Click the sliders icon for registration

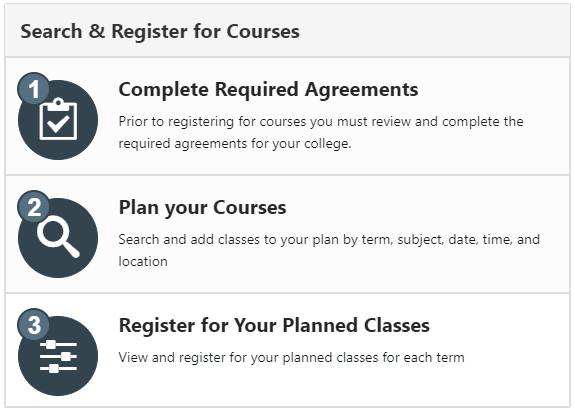click(58, 356)
